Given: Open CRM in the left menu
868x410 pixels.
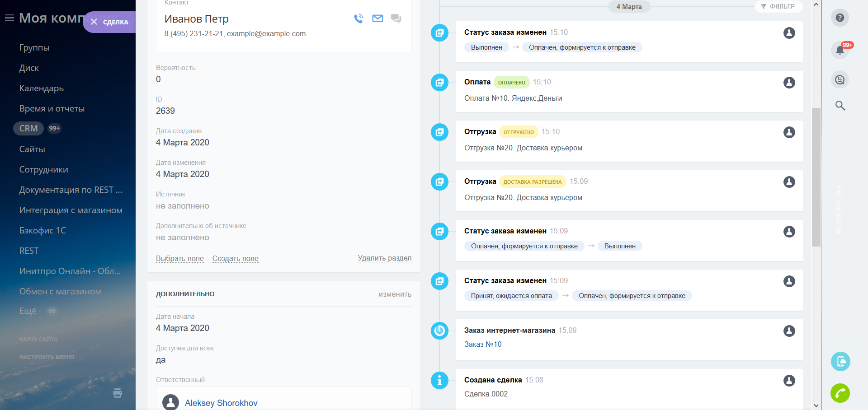Looking at the screenshot, I should tap(28, 129).
